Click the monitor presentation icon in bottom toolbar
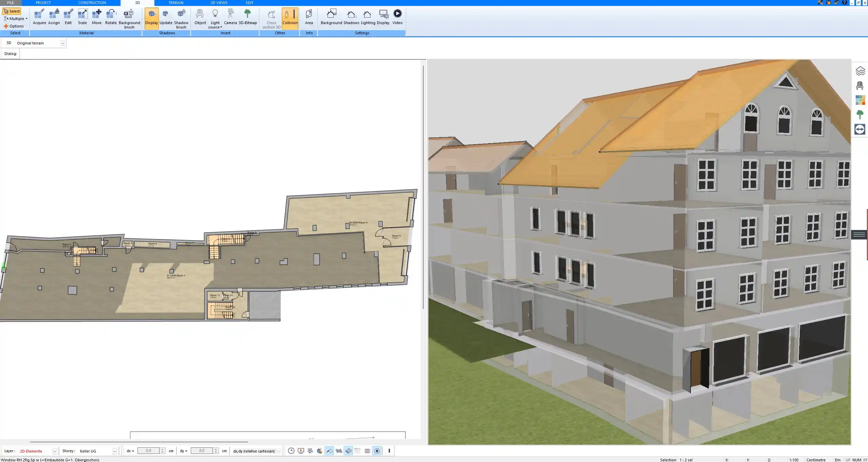Screen dimensions: 868x462 [301, 451]
